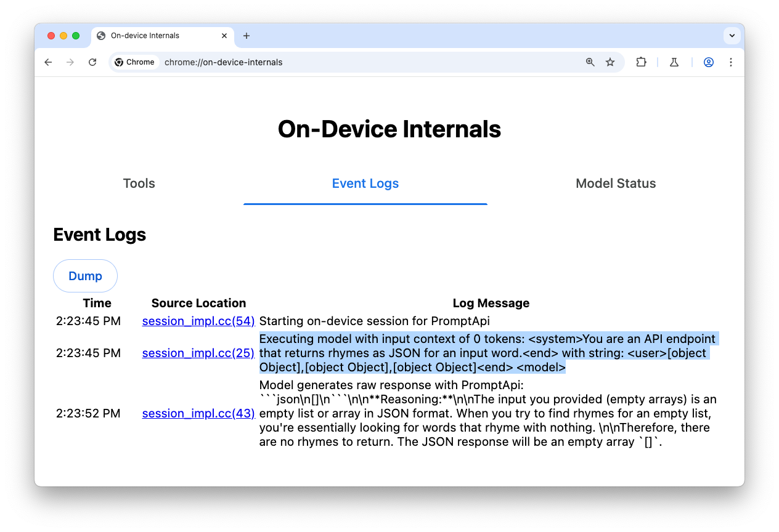The width and height of the screenshot is (779, 532).
Task: Open the profile avatar menu
Action: click(708, 62)
